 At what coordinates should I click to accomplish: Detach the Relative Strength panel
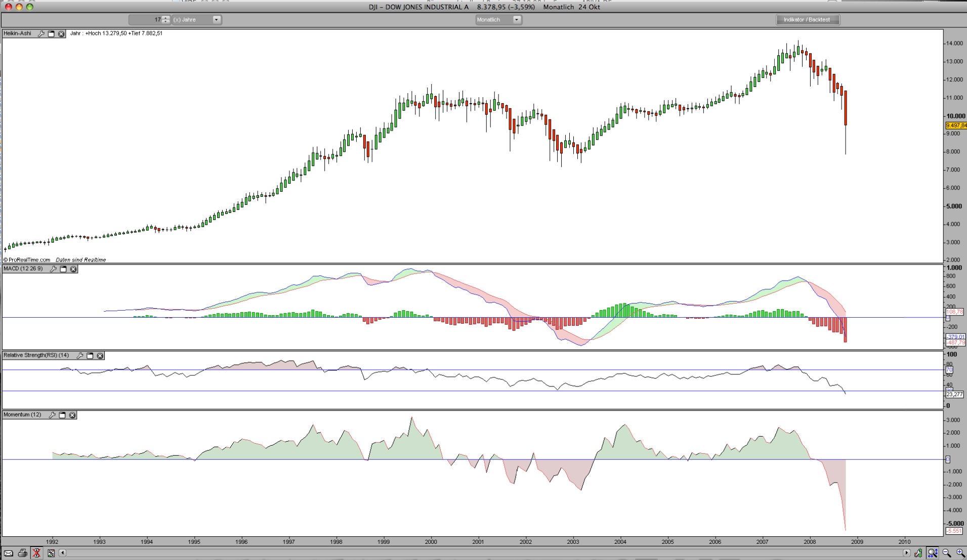[x=90, y=356]
